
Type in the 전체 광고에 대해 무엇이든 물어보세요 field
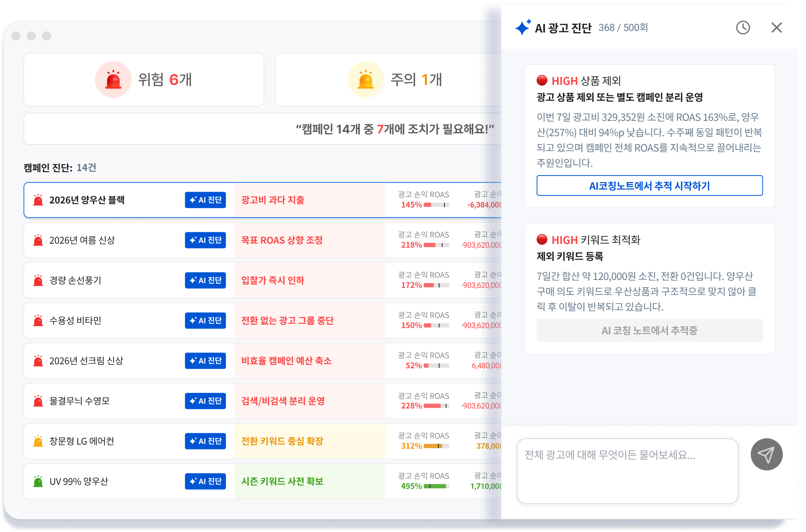point(627,470)
